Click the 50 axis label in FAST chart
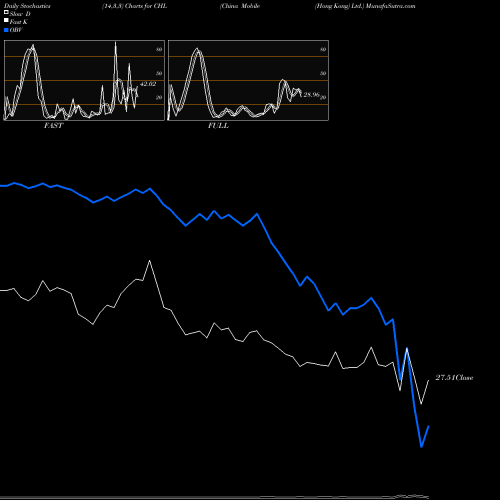This screenshot has height=500, width=500. [159, 73]
